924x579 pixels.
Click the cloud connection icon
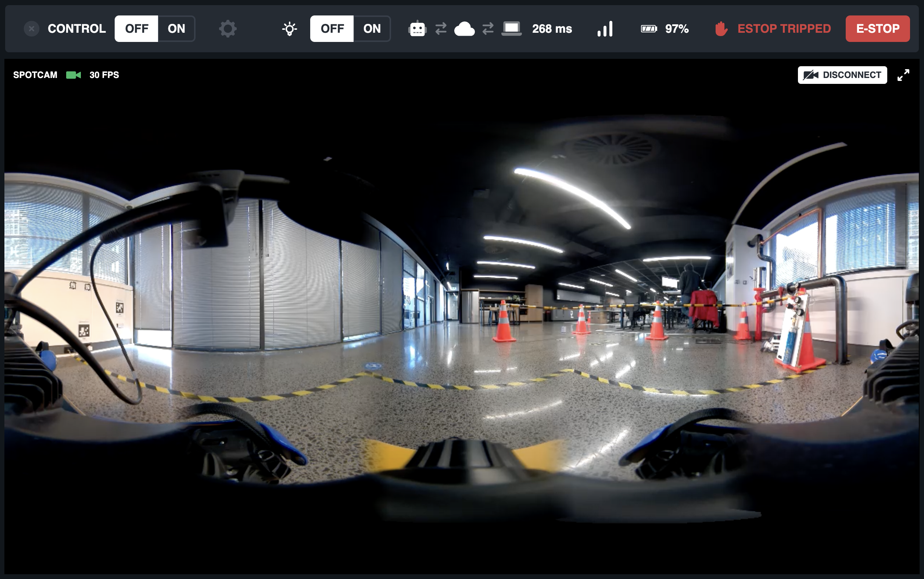tap(465, 29)
